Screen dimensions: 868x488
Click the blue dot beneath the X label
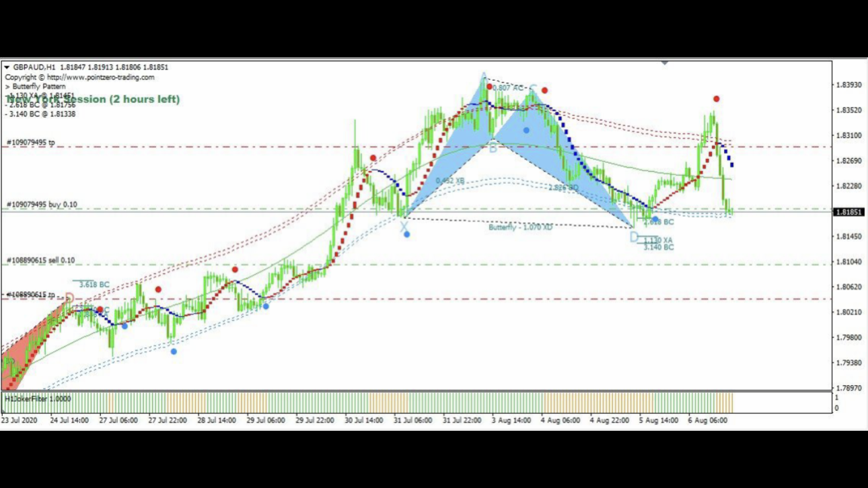406,234
